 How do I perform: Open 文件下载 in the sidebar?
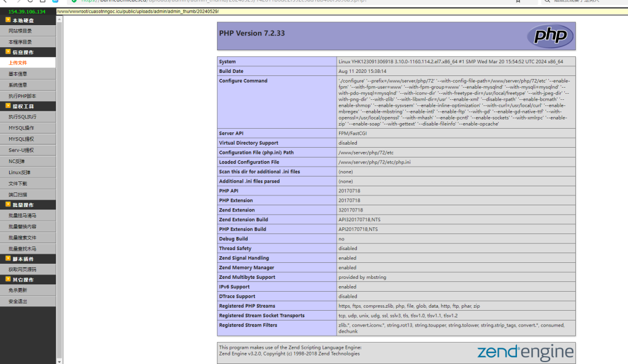28,184
